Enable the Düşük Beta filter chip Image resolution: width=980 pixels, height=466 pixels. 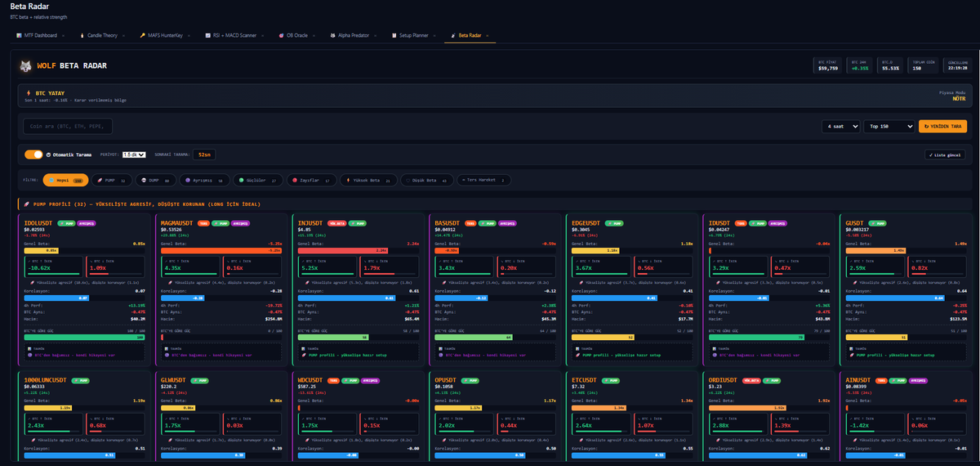pos(427,181)
